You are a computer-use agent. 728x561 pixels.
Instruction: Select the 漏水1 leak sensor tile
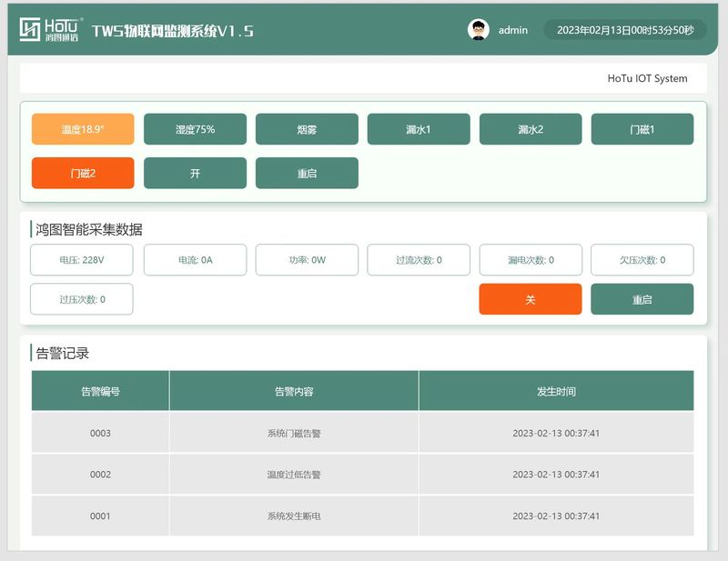(x=419, y=129)
